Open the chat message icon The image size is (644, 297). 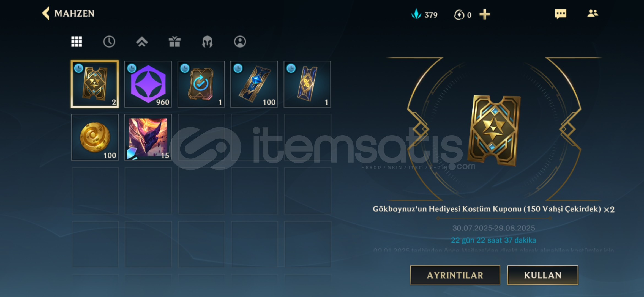(x=561, y=14)
